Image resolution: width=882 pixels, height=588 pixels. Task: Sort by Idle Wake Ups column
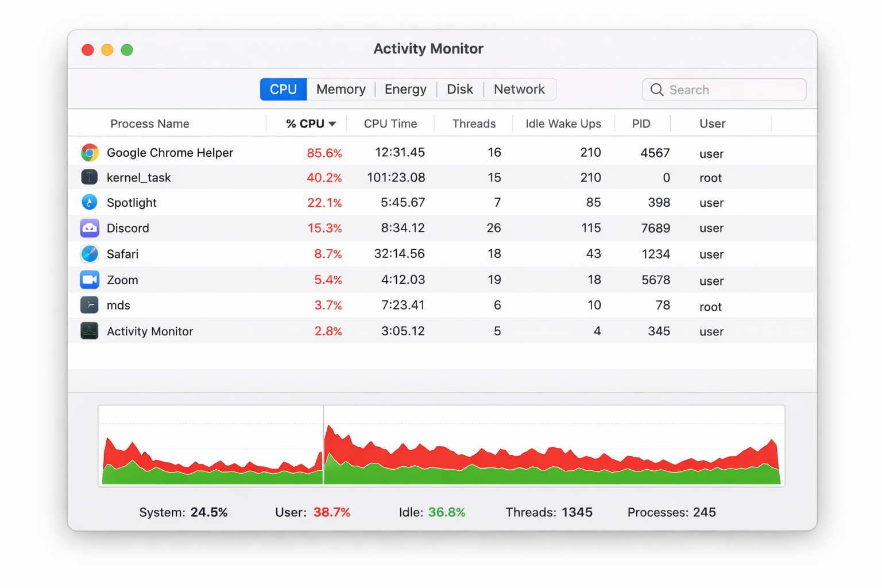point(563,124)
